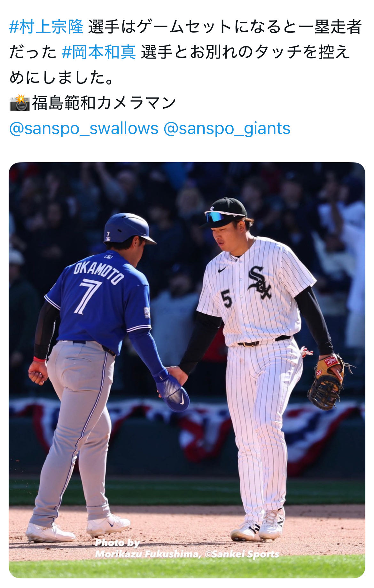Tap the Photo by Morikazu Fukushima watermark
The width and height of the screenshot is (374, 588).
[187, 549]
